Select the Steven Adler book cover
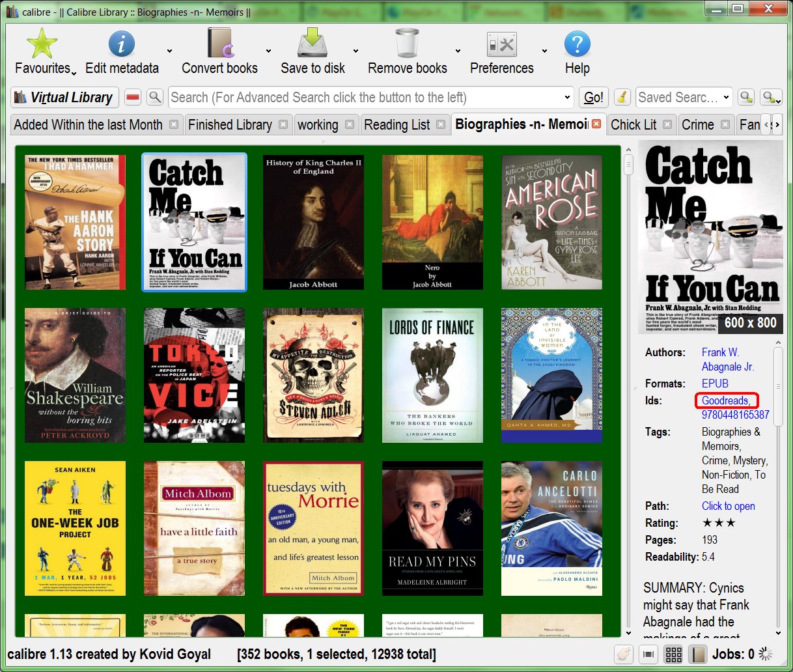 [x=313, y=375]
